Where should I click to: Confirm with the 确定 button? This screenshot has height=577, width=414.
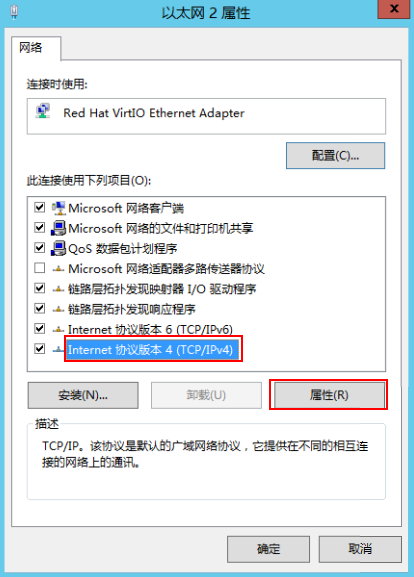click(x=268, y=549)
